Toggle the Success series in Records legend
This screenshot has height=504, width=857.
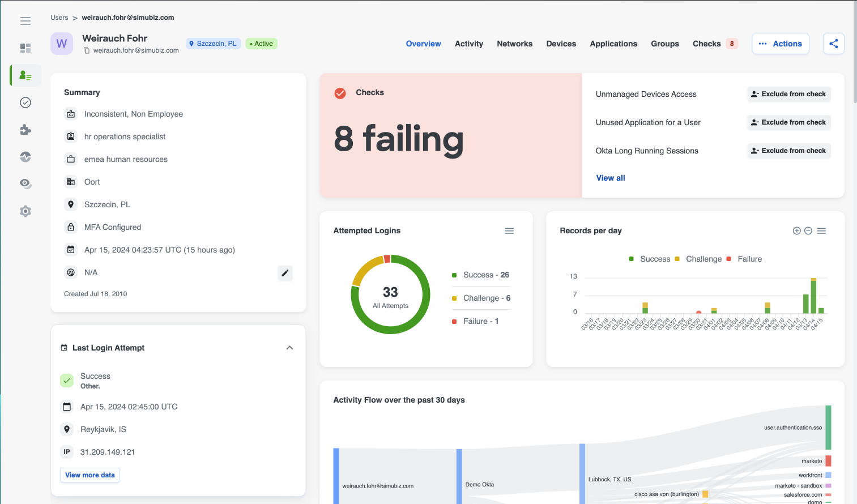click(x=650, y=259)
